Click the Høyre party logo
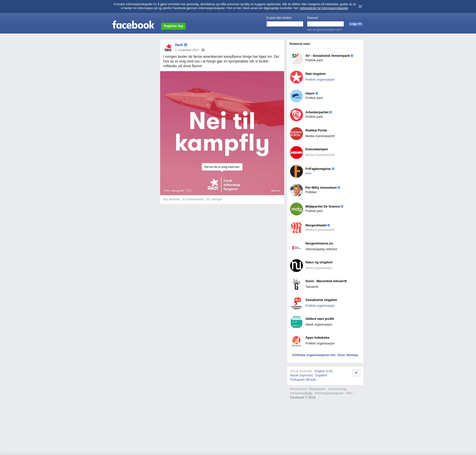The width and height of the screenshot is (476, 455). pos(297,96)
